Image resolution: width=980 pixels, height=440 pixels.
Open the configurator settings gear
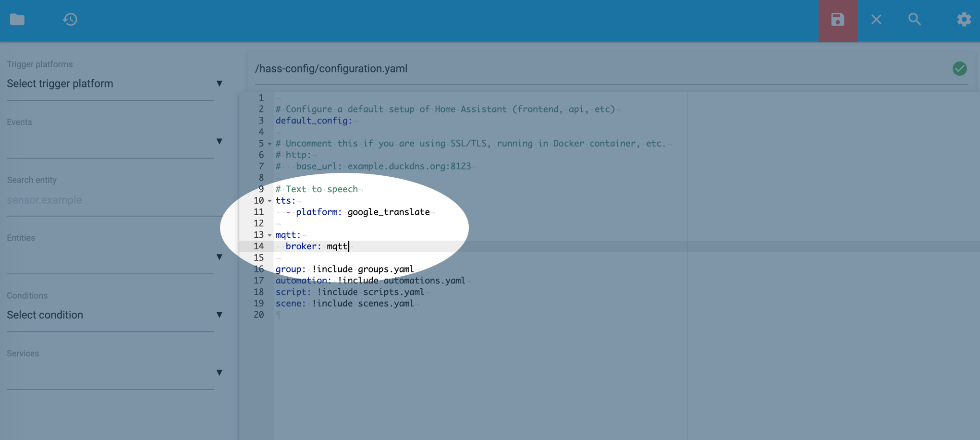(x=963, y=20)
